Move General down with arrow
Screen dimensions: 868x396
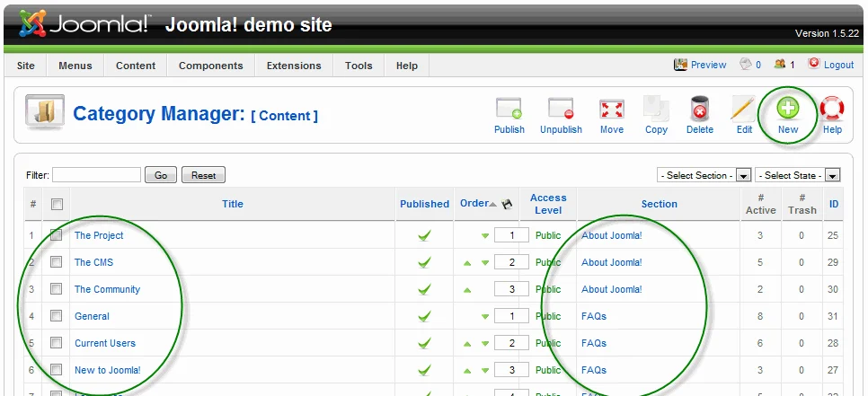[x=485, y=317]
